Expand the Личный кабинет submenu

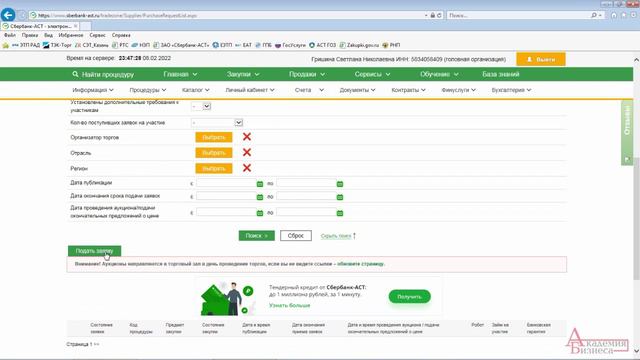point(250,90)
